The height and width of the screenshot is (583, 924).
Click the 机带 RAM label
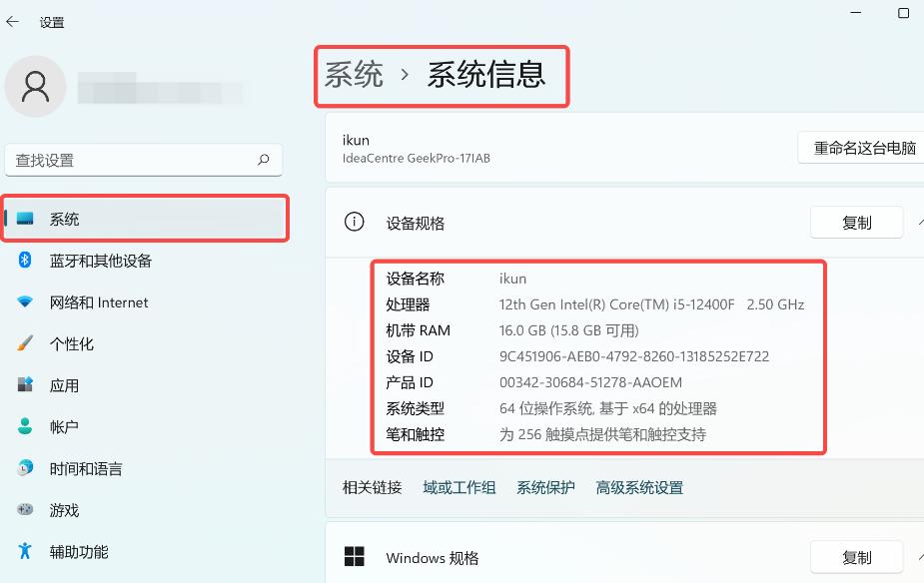pyautogui.click(x=418, y=330)
